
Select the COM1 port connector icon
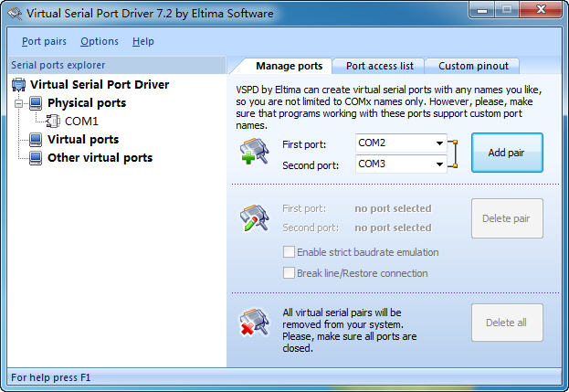[x=53, y=122]
